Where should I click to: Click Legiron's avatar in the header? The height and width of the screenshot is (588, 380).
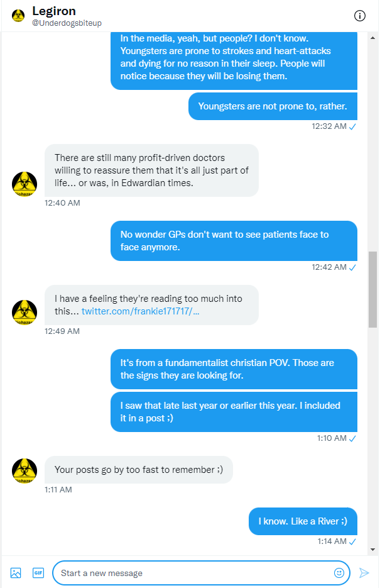(x=18, y=16)
